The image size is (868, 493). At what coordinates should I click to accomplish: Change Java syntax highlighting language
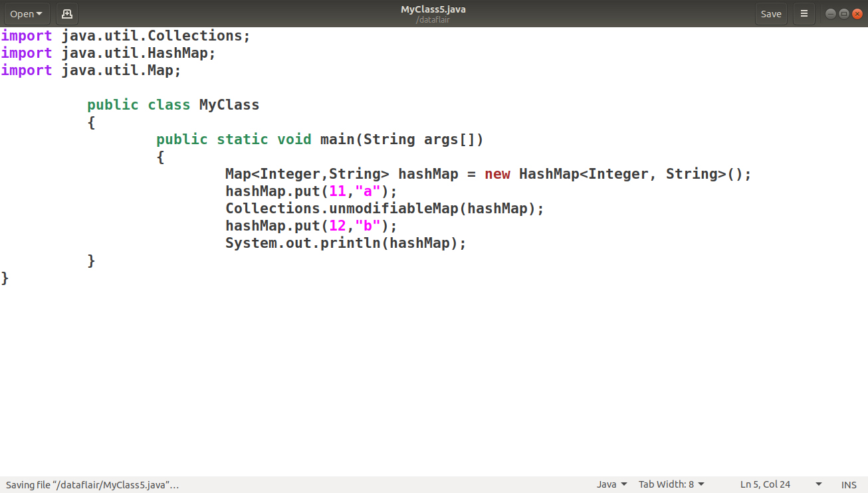tap(611, 484)
